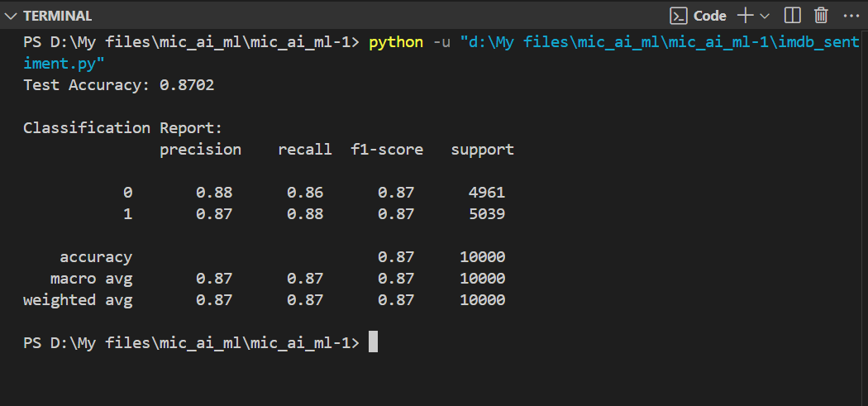The width and height of the screenshot is (868, 406).
Task: Click the Classification Report heading text
Action: tap(123, 128)
